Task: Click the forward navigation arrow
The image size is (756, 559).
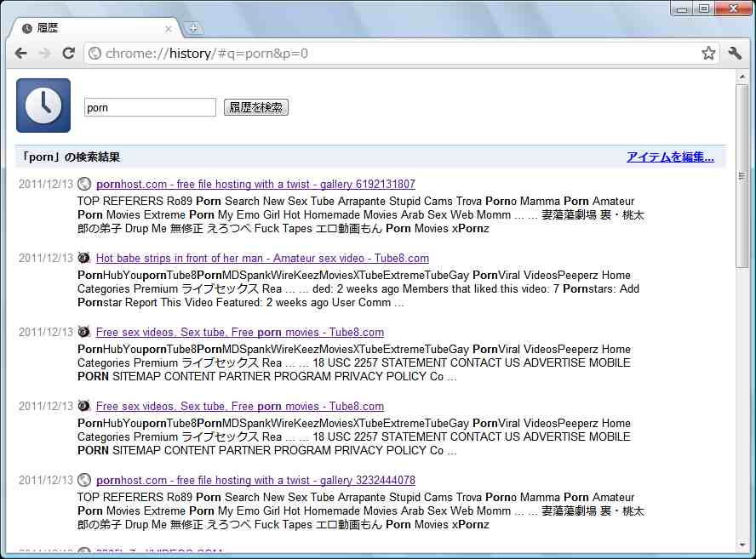Action: [45, 53]
